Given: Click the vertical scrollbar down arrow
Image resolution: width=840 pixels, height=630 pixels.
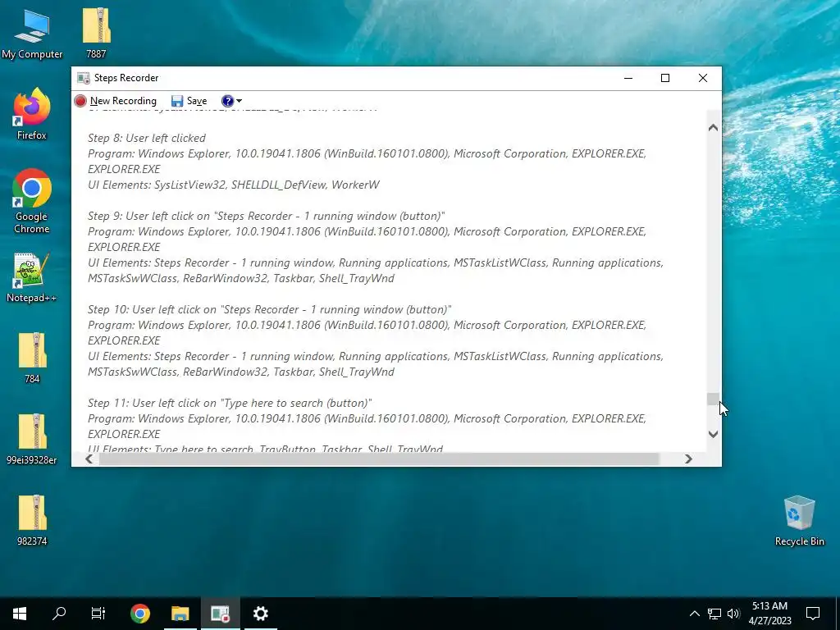Looking at the screenshot, I should coord(713,434).
